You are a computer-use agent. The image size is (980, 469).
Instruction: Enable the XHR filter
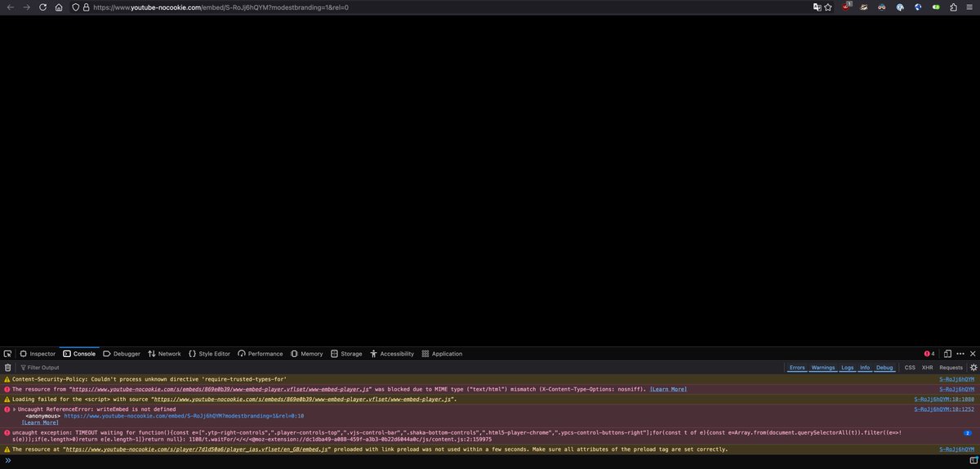tap(927, 368)
